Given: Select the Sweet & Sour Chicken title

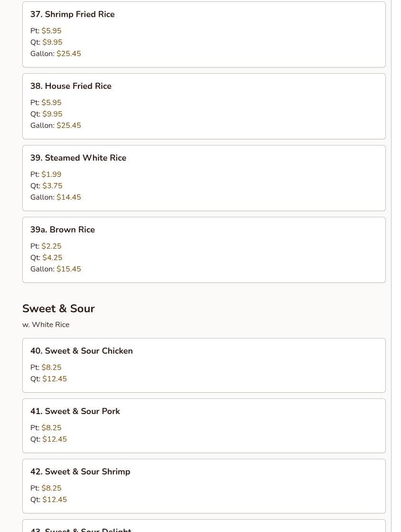Looking at the screenshot, I should coord(82,351).
